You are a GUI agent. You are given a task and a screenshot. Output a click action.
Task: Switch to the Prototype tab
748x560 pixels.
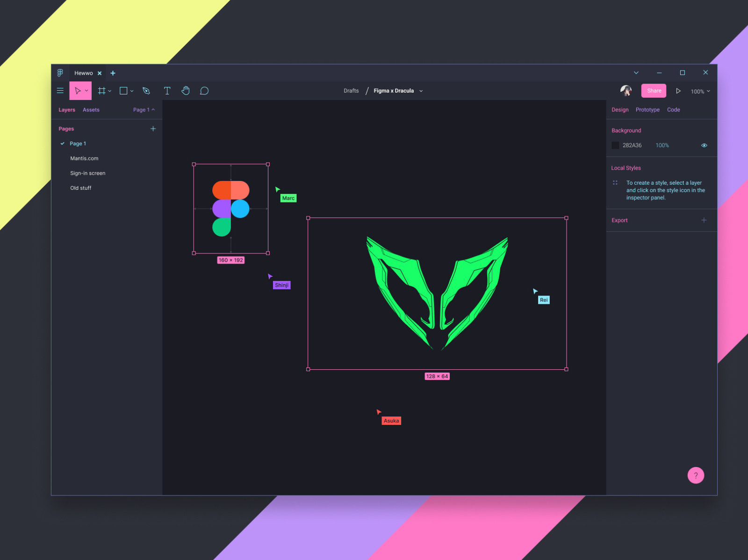pos(647,109)
